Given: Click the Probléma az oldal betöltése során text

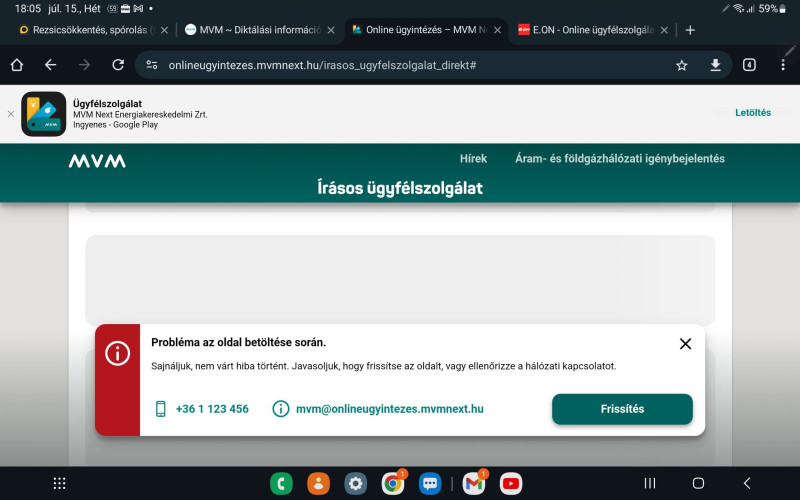Looking at the screenshot, I should pos(238,342).
